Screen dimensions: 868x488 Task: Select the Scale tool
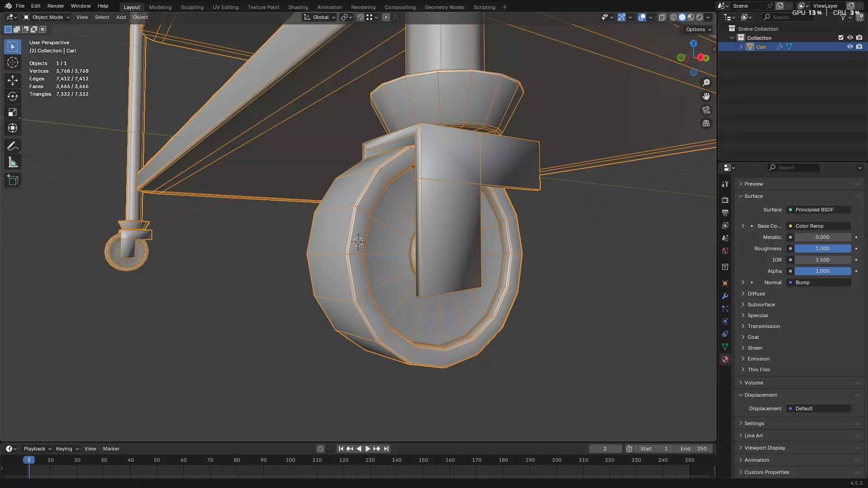[x=13, y=112]
